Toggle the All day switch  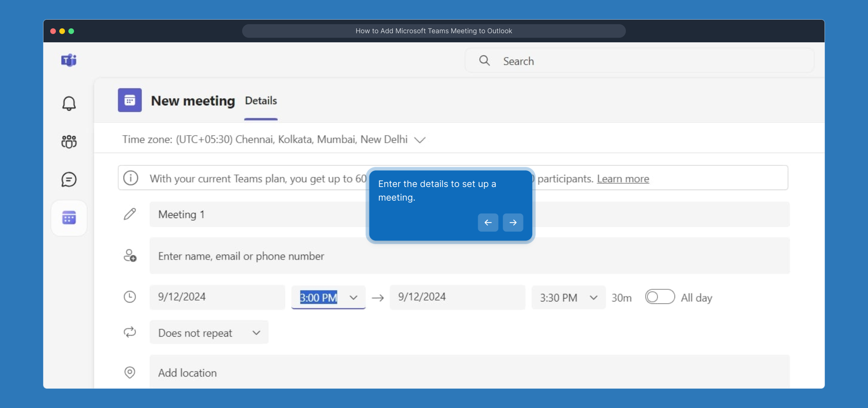pos(659,297)
